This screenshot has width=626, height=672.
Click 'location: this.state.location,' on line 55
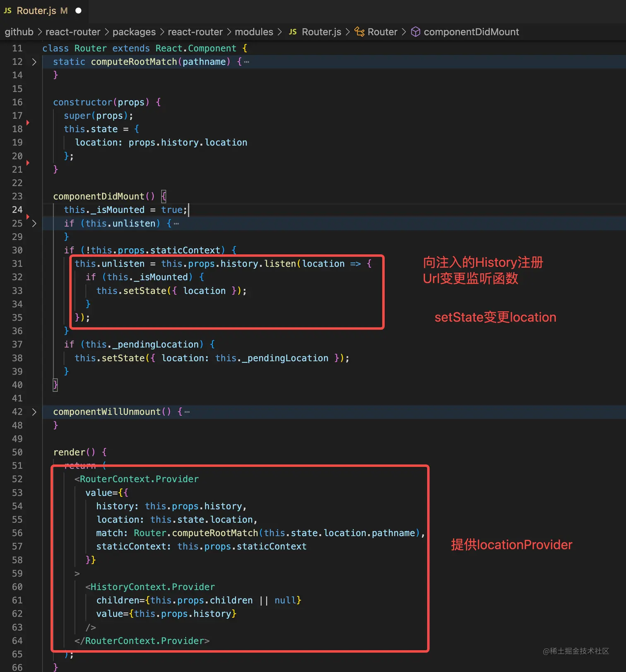tap(177, 520)
